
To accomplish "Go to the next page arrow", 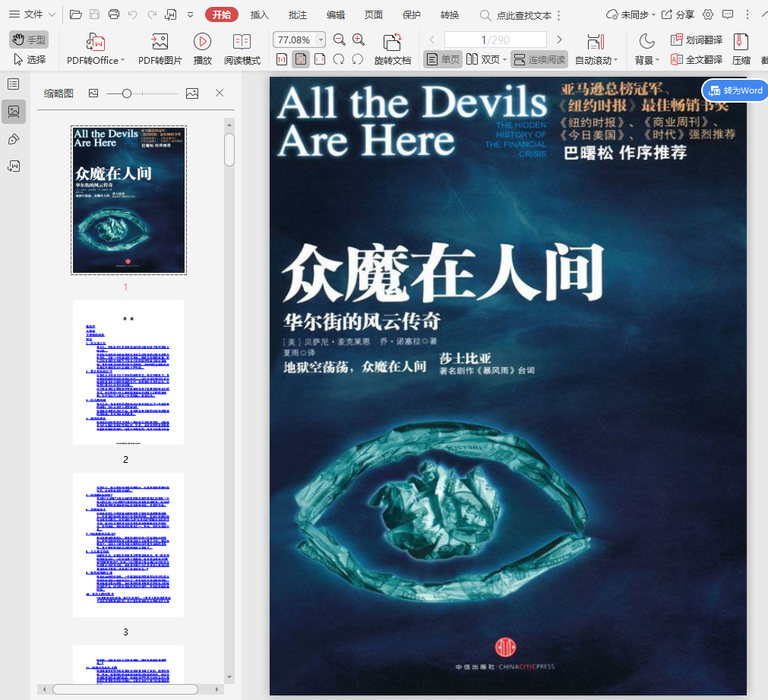I will tap(559, 40).
